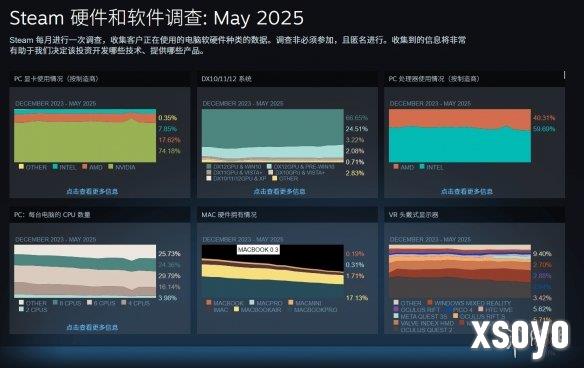The height and width of the screenshot is (368, 584).
Task: Click the 17.13% value in MAC chart
Action: coord(356,298)
